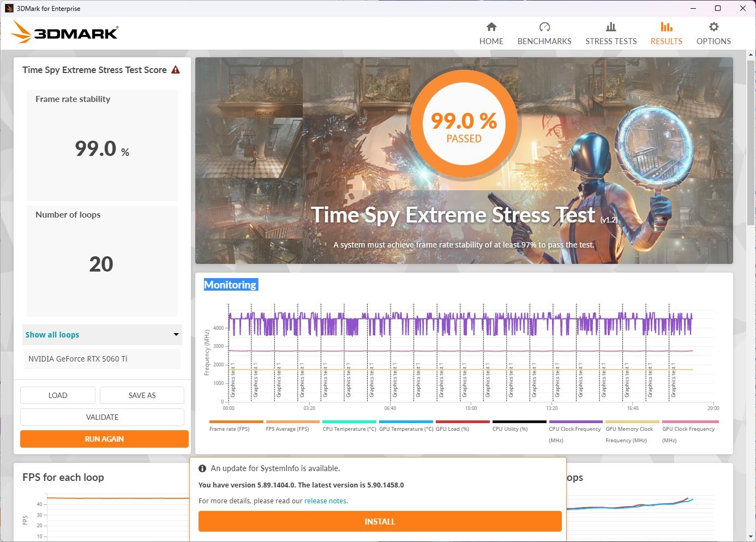Select the Results bars icon
756x542 pixels.
[x=666, y=27]
